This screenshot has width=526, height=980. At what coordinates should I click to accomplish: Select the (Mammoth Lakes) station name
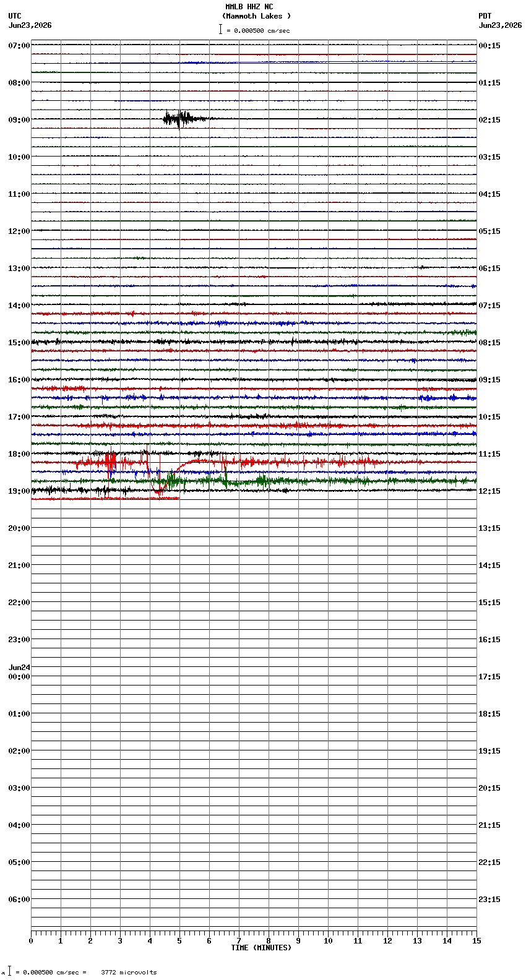256,16
